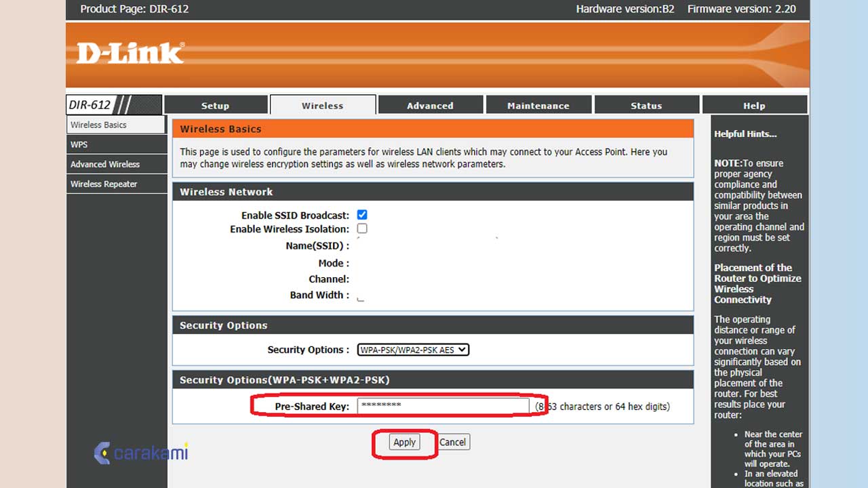The image size is (868, 488).
Task: Open the Help tab
Action: [754, 105]
